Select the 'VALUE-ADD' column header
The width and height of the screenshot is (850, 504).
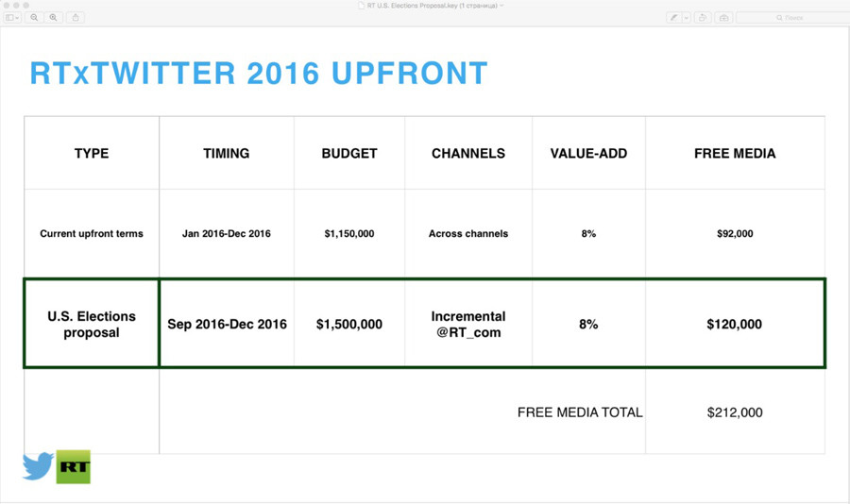(x=588, y=153)
